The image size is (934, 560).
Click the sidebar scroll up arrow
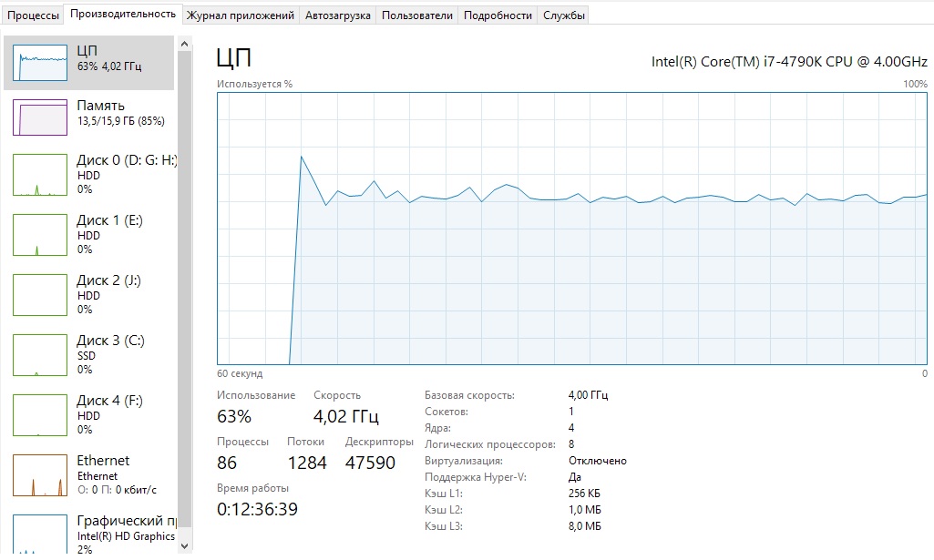tap(184, 44)
